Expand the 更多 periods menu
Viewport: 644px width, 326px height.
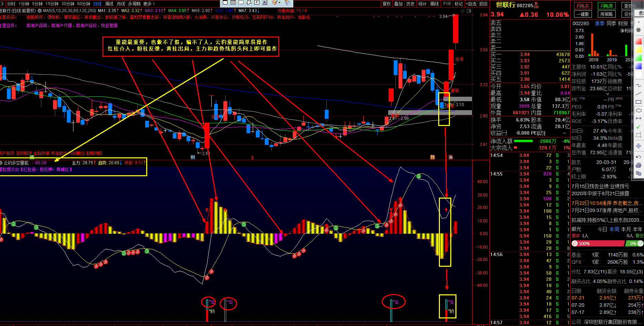149,4
